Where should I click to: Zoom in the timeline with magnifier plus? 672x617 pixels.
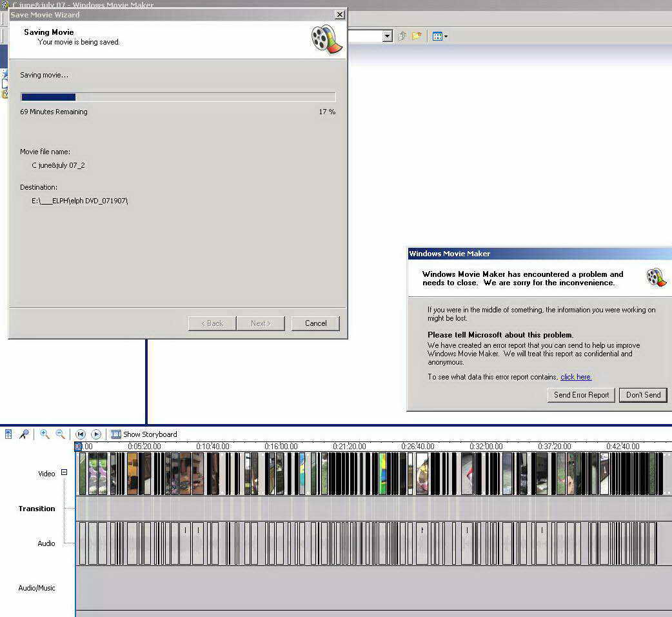coord(44,434)
